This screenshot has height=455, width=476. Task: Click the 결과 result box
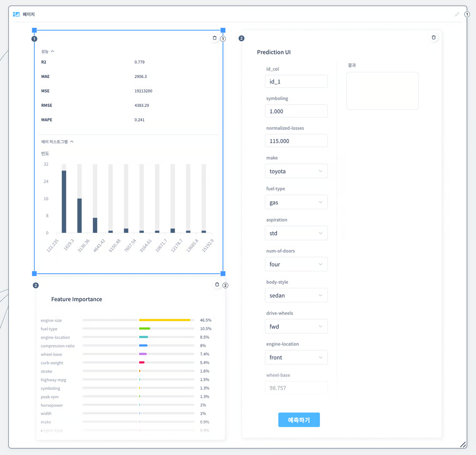click(382, 91)
